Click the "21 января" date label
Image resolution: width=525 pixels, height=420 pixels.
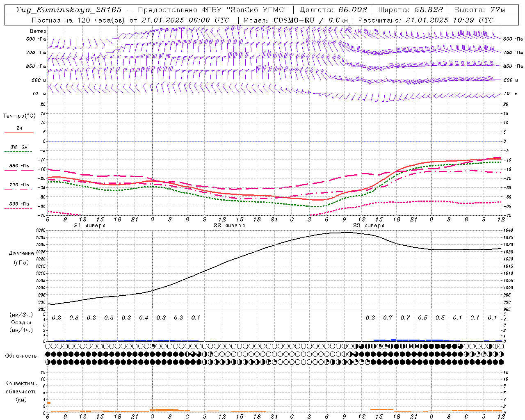click(x=89, y=226)
